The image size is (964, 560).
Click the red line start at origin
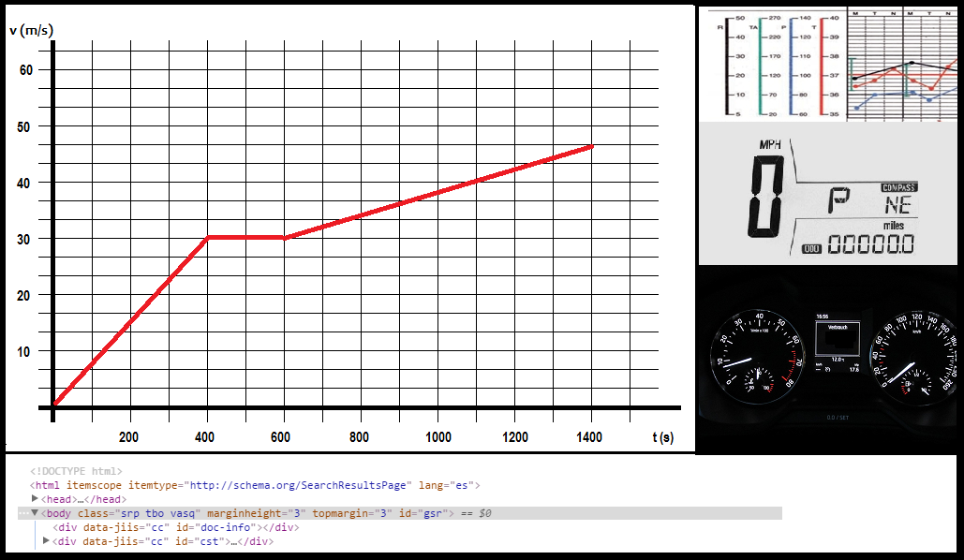click(55, 404)
